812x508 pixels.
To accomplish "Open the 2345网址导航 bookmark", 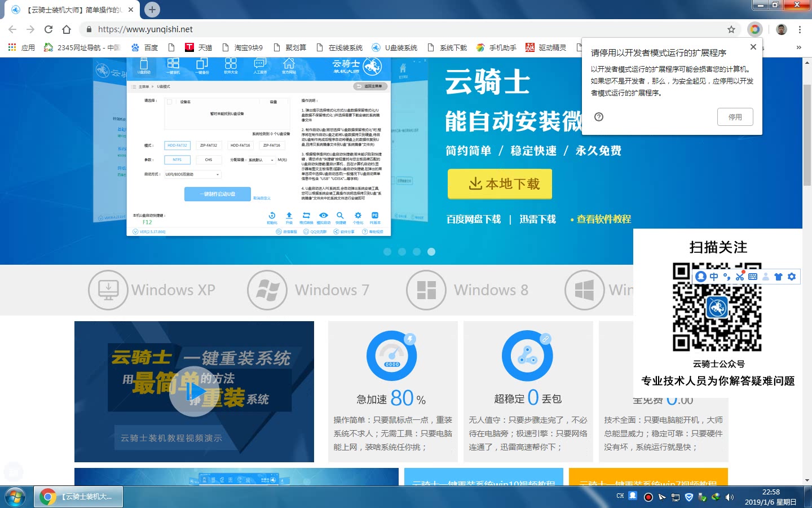I will (x=82, y=47).
